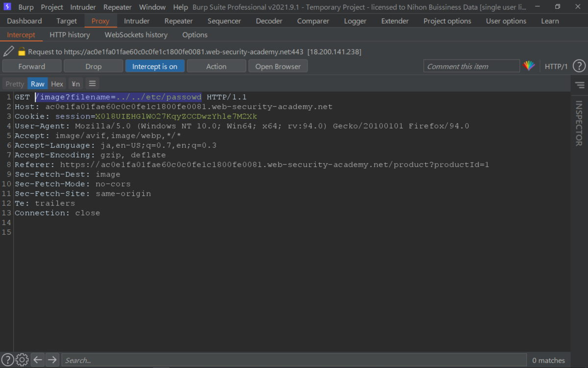This screenshot has height=368, width=588.
Task: Switch to the Sequencer tab
Action: 224,21
